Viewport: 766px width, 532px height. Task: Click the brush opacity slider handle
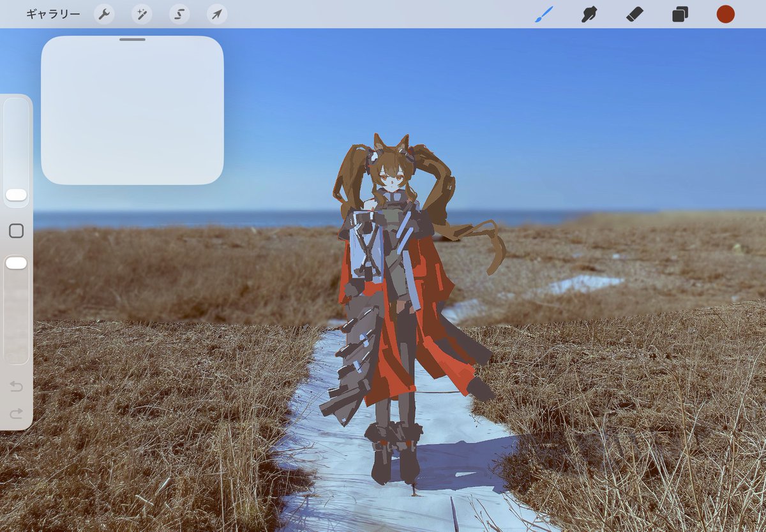click(17, 263)
